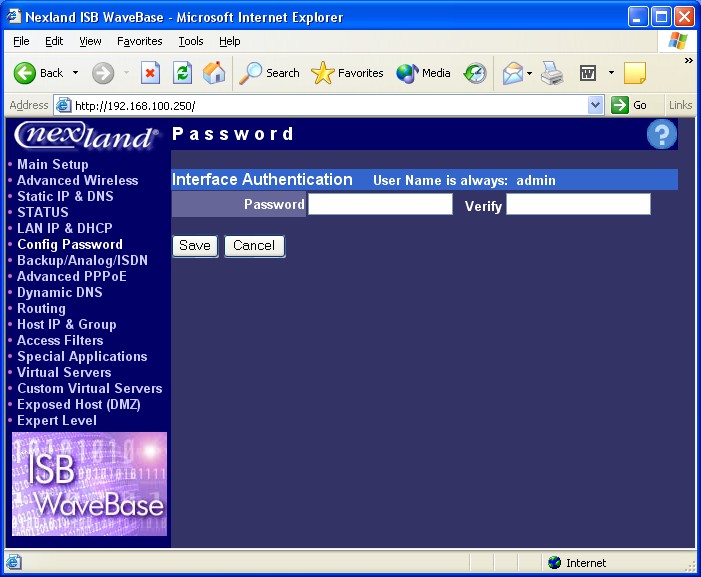Open the File menu
The height and width of the screenshot is (577, 701).
[21, 41]
